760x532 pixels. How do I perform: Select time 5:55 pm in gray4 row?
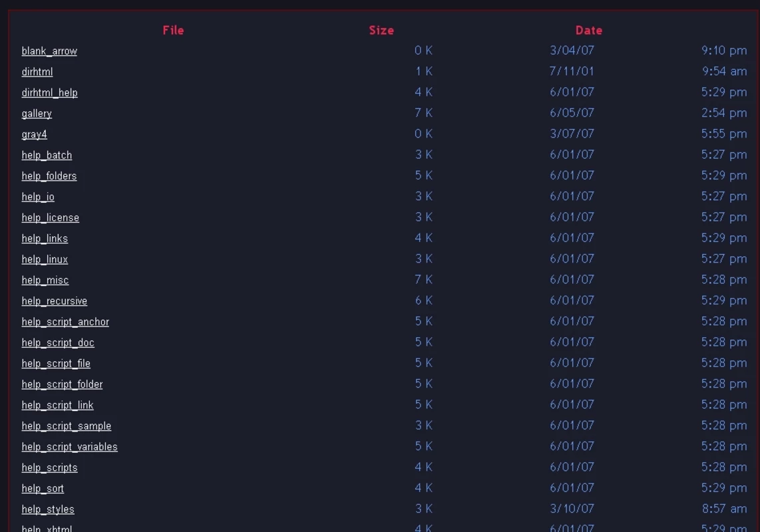(724, 134)
